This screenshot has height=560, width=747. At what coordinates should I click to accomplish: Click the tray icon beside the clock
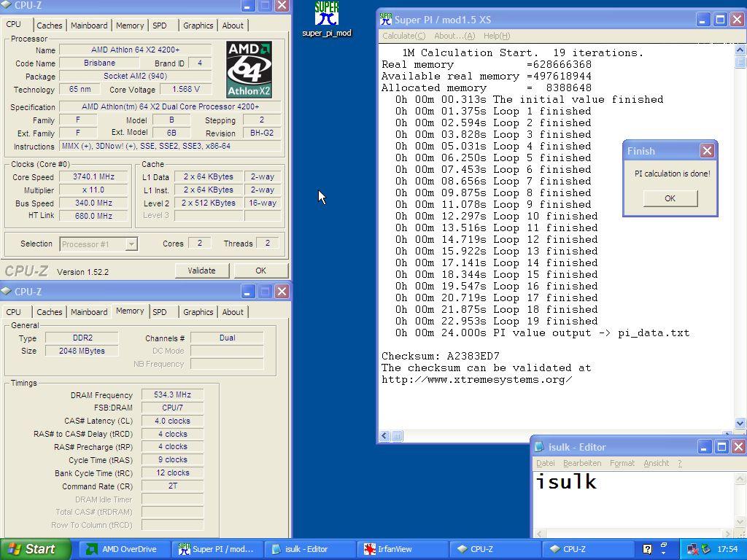706,549
